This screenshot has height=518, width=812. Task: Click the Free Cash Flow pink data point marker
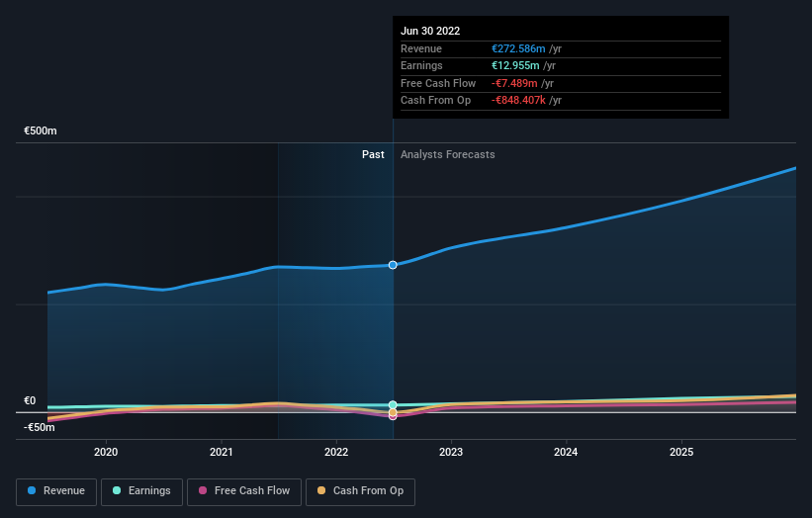point(393,416)
